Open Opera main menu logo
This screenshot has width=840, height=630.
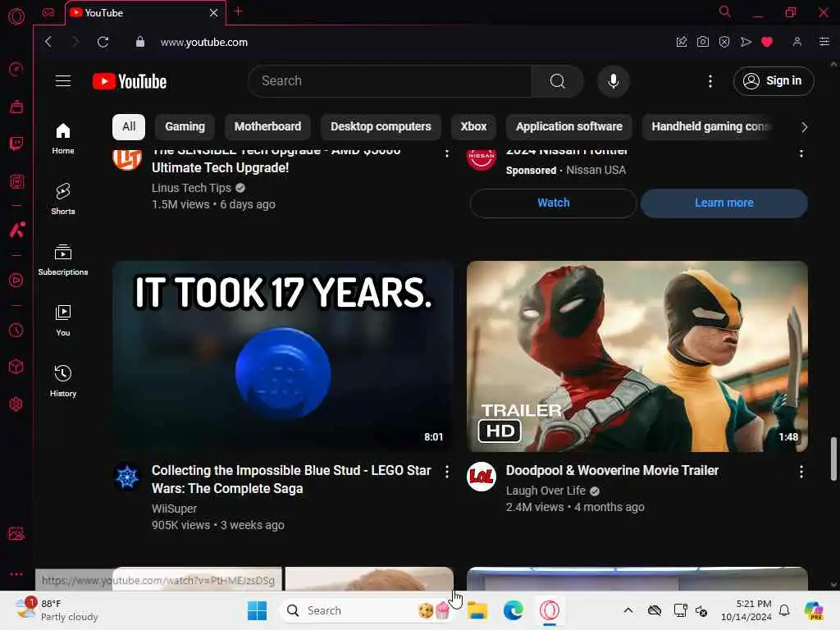(16, 16)
